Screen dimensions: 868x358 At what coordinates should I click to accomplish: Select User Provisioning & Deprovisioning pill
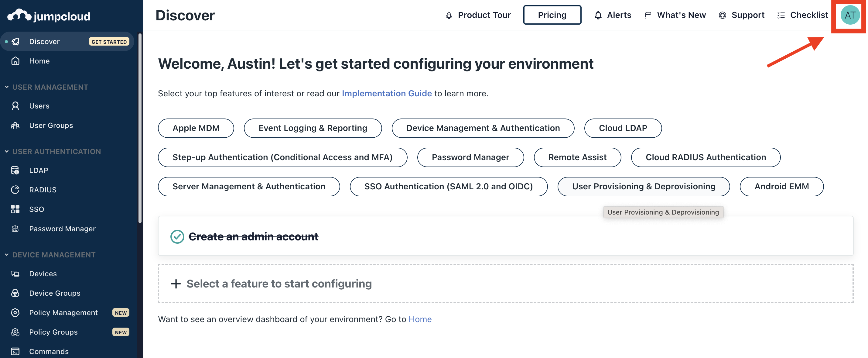(x=644, y=186)
